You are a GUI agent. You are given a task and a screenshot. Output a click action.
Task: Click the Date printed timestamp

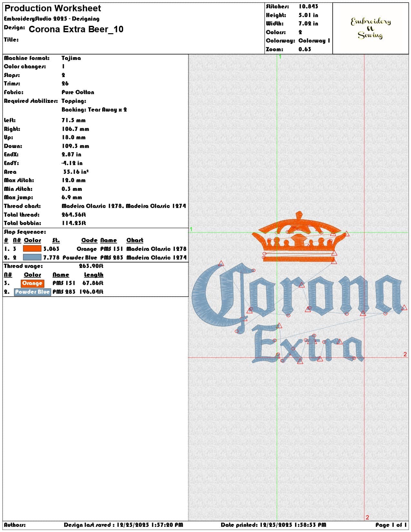click(273, 525)
